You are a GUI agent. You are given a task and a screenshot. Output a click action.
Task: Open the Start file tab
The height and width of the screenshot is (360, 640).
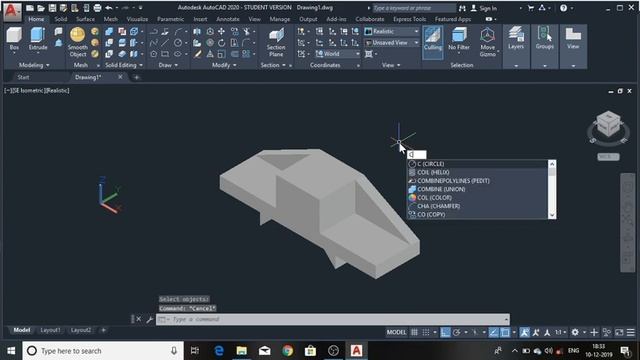[x=23, y=77]
